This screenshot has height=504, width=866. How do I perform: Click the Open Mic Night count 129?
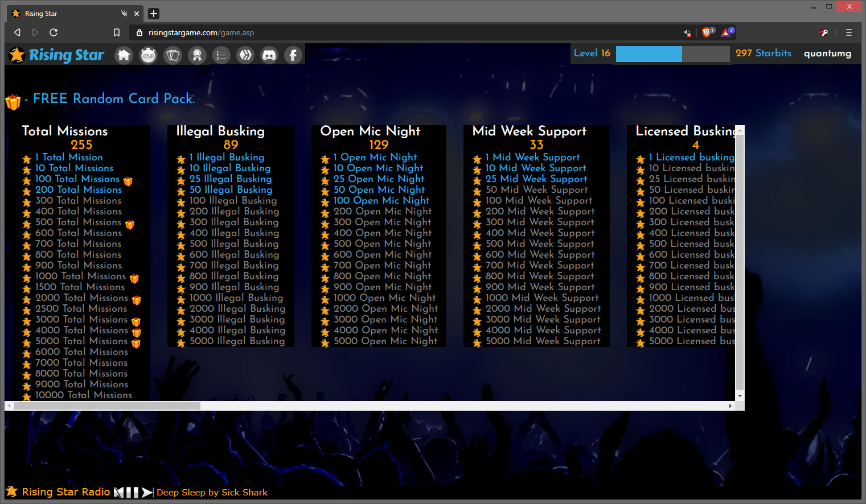click(379, 145)
